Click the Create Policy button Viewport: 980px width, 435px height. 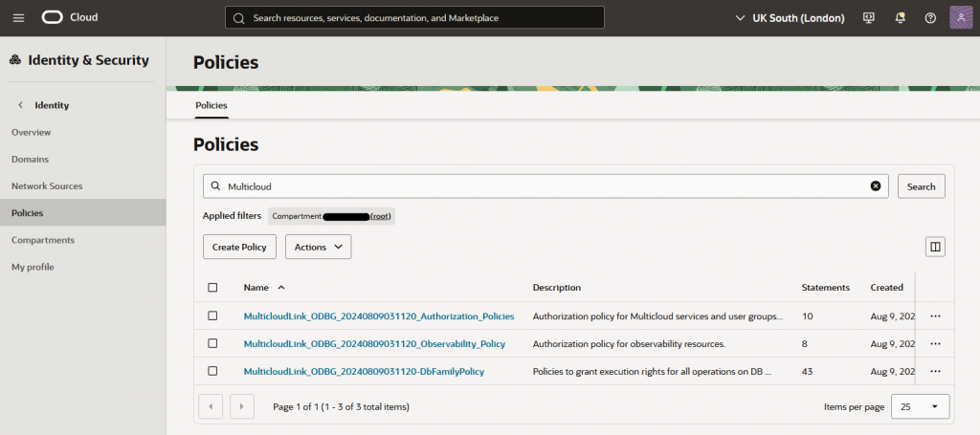coord(239,247)
